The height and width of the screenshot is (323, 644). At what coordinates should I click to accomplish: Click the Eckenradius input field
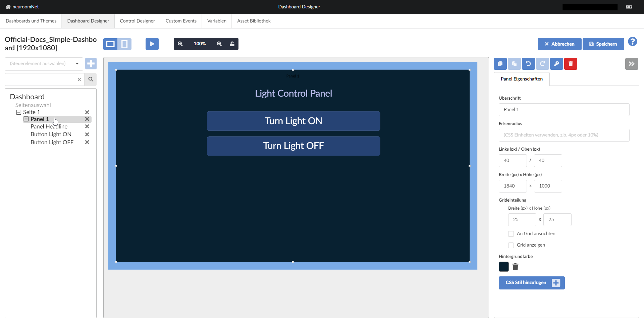pyautogui.click(x=563, y=135)
